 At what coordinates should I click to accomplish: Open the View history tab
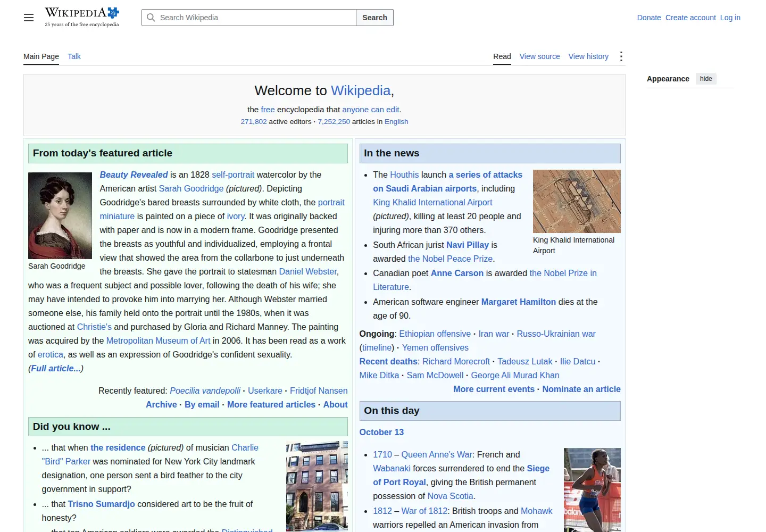pos(588,56)
